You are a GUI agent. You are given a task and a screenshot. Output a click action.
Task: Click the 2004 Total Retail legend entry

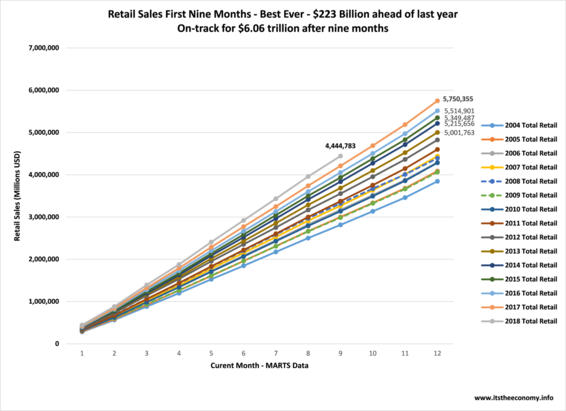pyautogui.click(x=519, y=126)
